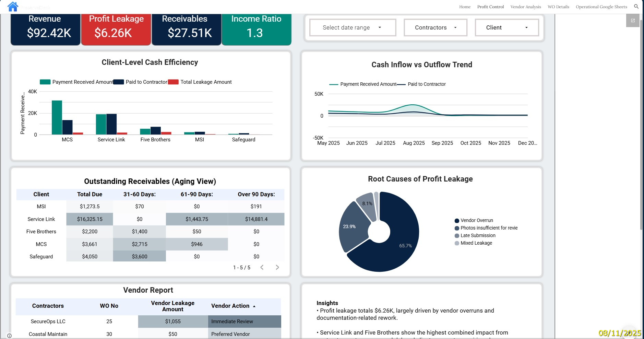Screen dimensions: 644x339
Task: Open the Select date range dropdown
Action: click(352, 27)
